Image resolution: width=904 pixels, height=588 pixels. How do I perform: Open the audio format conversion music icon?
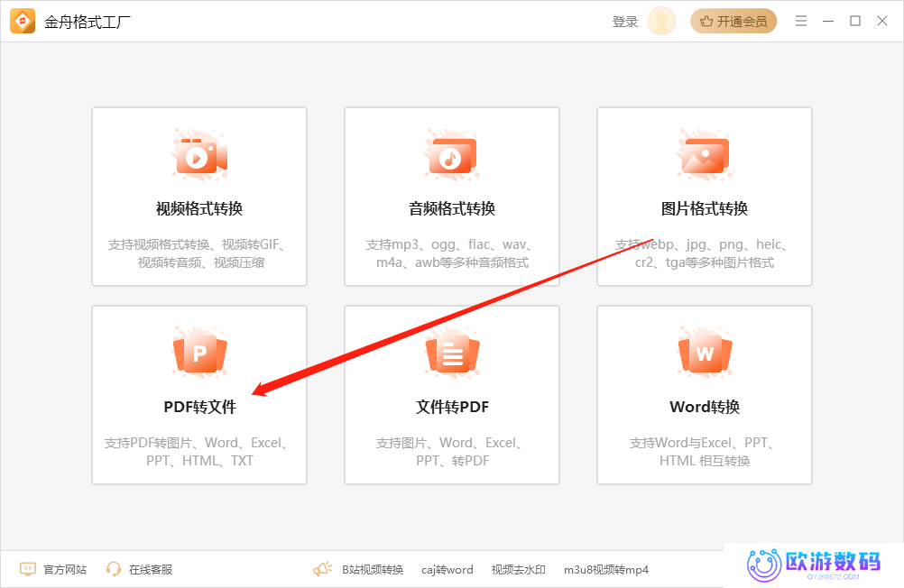click(453, 156)
